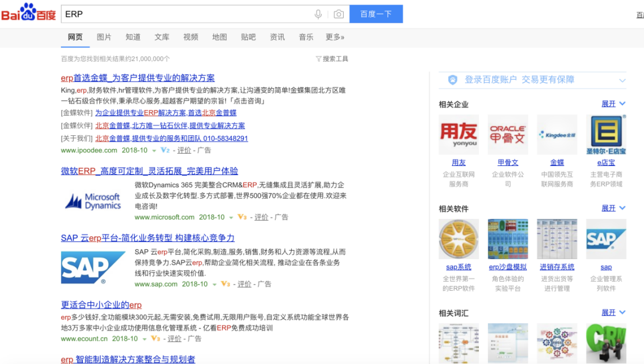Switch to the 图片 tab
The height and width of the screenshot is (364, 644).
tap(104, 37)
